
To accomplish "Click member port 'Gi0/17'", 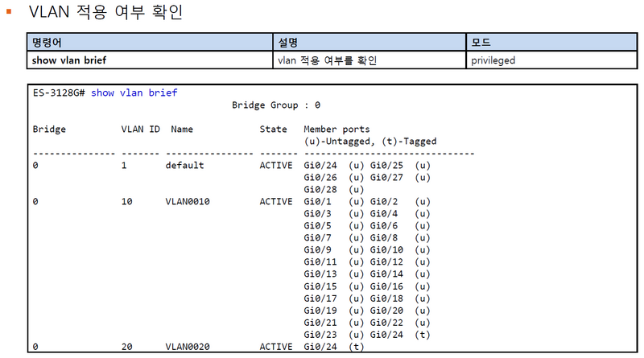I will [320, 298].
